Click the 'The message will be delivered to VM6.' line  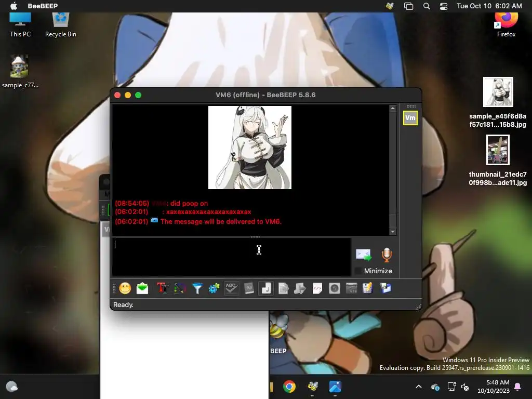point(221,221)
